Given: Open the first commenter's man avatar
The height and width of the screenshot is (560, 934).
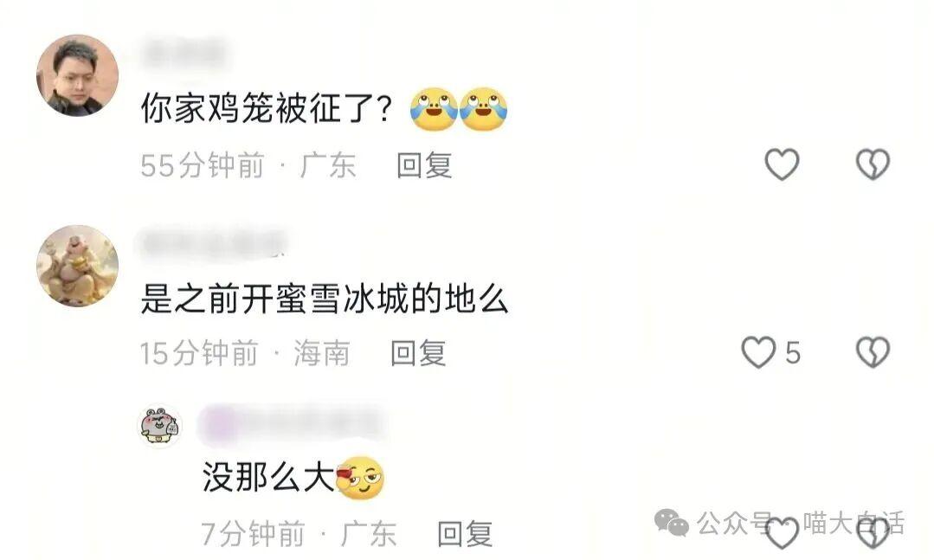Looking at the screenshot, I should tap(77, 75).
